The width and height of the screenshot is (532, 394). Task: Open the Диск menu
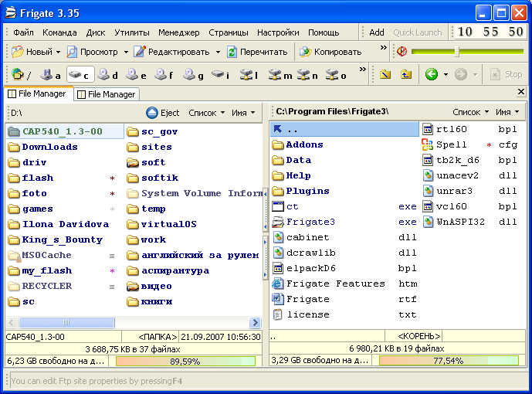click(96, 32)
